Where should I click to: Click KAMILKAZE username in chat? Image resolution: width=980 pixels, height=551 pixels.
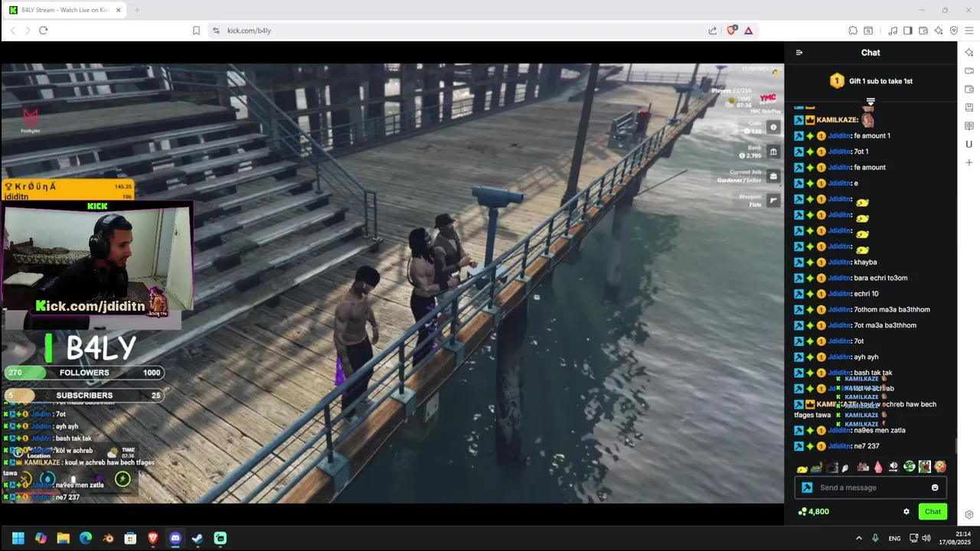click(x=837, y=120)
